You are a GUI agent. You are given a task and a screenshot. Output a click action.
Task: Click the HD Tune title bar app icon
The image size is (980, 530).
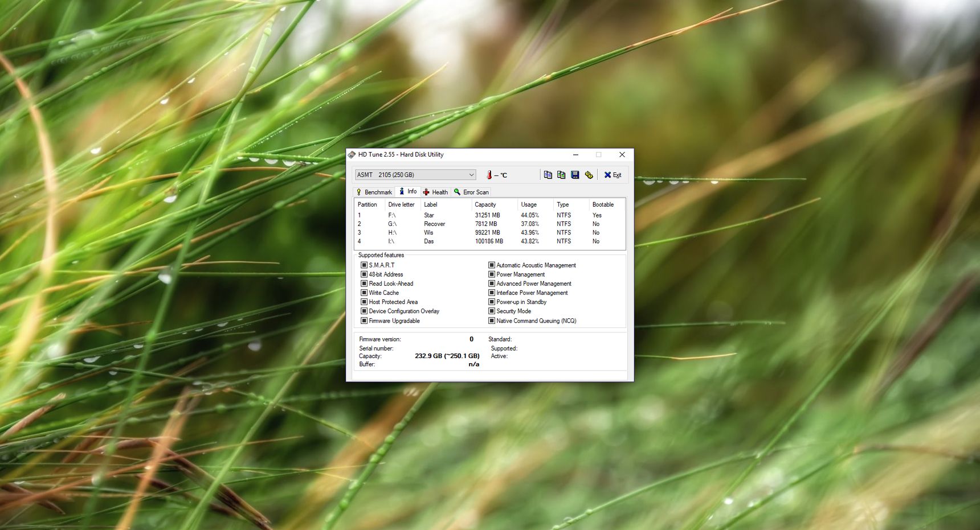(x=352, y=154)
